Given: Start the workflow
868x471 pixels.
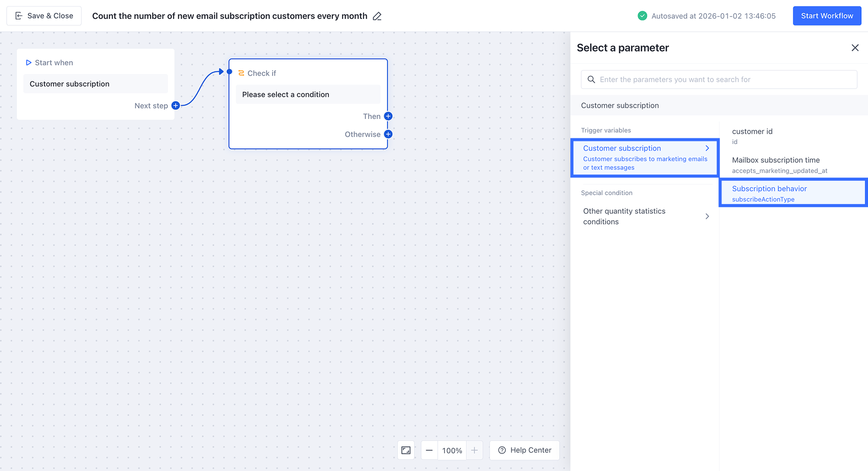Looking at the screenshot, I should click(x=827, y=16).
